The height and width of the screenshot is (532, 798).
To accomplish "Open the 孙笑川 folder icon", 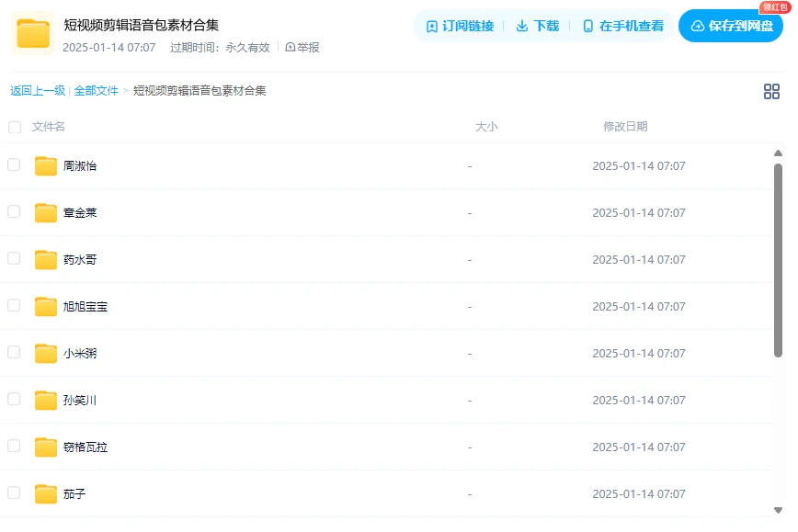I will (45, 400).
